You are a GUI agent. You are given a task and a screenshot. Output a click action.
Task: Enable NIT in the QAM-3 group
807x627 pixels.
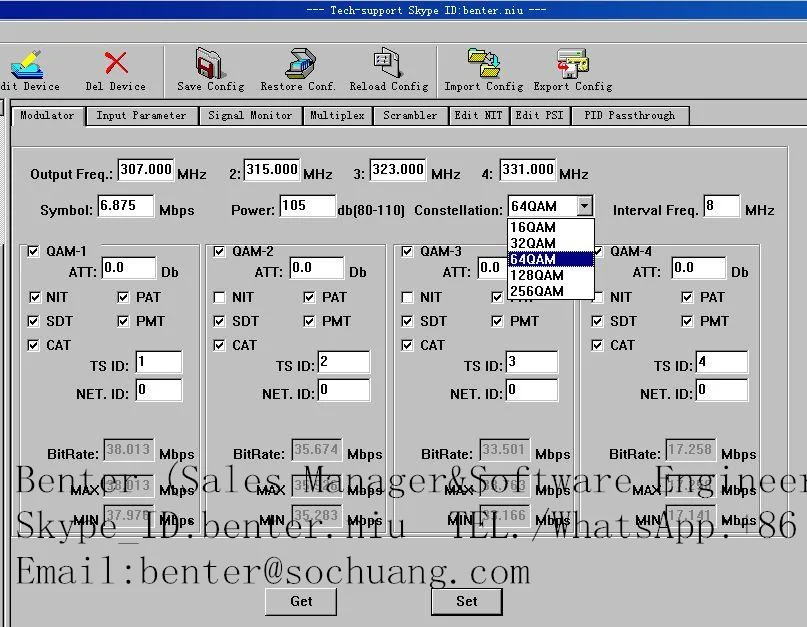pyautogui.click(x=407, y=297)
